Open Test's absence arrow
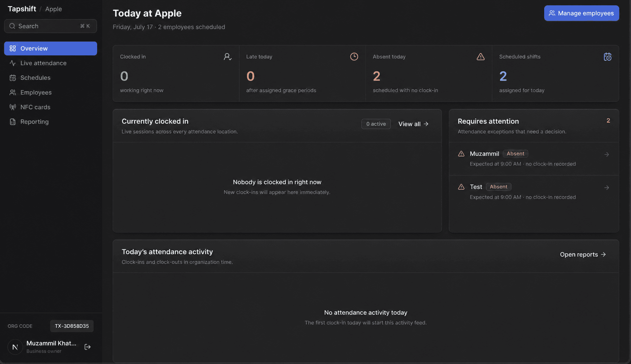Screen dimensions: 631x364 click(x=607, y=188)
